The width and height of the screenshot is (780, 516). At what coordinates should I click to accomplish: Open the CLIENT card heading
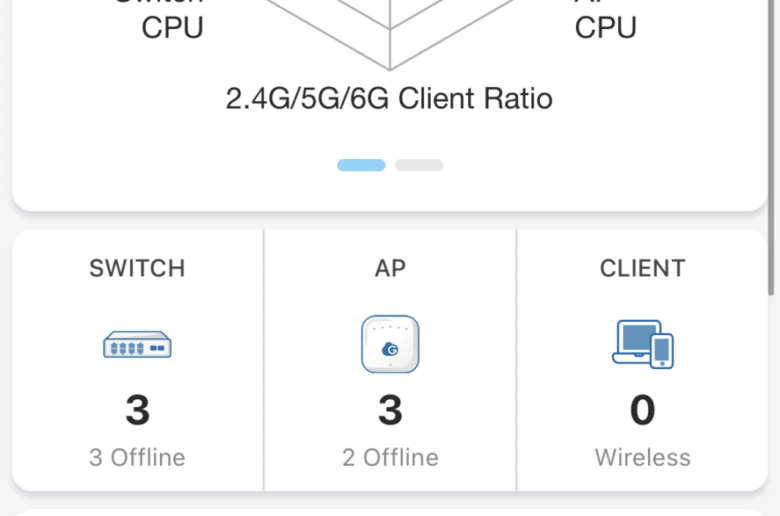pos(643,268)
